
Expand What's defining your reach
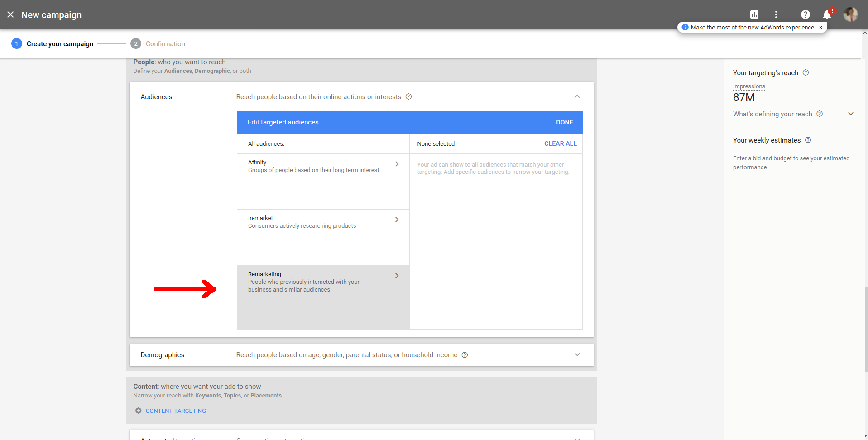click(850, 114)
